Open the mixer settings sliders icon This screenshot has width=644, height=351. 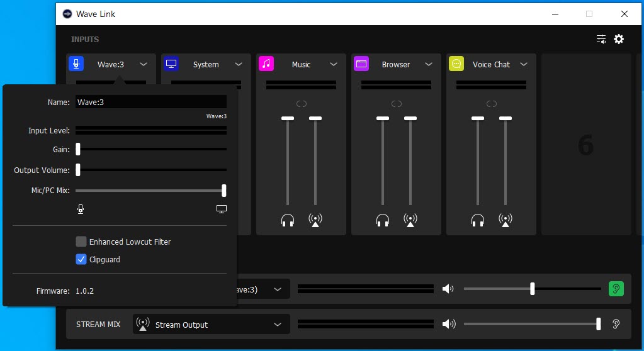601,39
